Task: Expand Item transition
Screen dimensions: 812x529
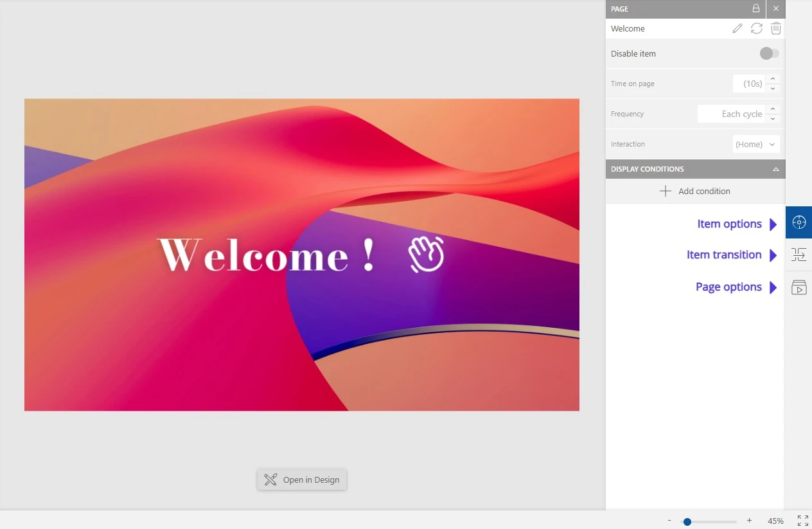Action: pos(725,255)
